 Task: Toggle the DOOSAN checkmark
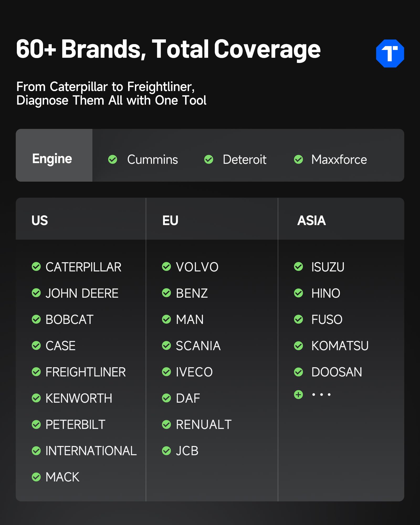298,372
